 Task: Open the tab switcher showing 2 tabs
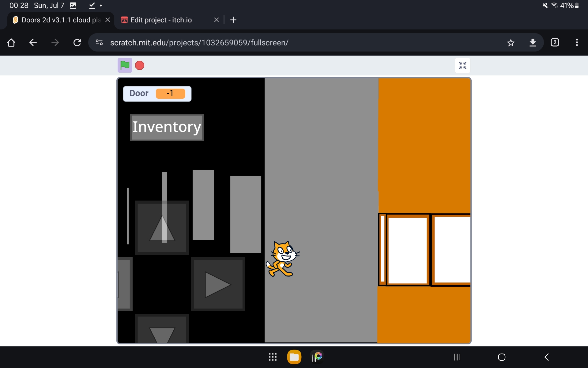pyautogui.click(x=555, y=43)
